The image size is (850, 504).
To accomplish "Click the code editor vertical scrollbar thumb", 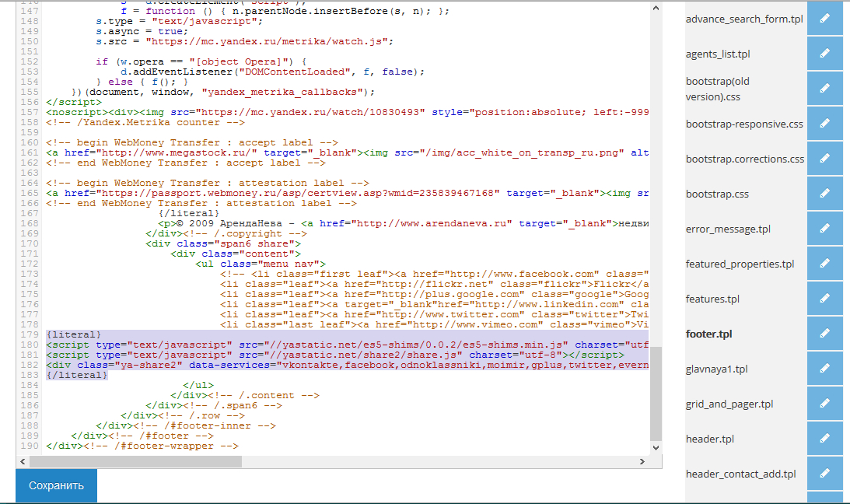I will coord(656,394).
